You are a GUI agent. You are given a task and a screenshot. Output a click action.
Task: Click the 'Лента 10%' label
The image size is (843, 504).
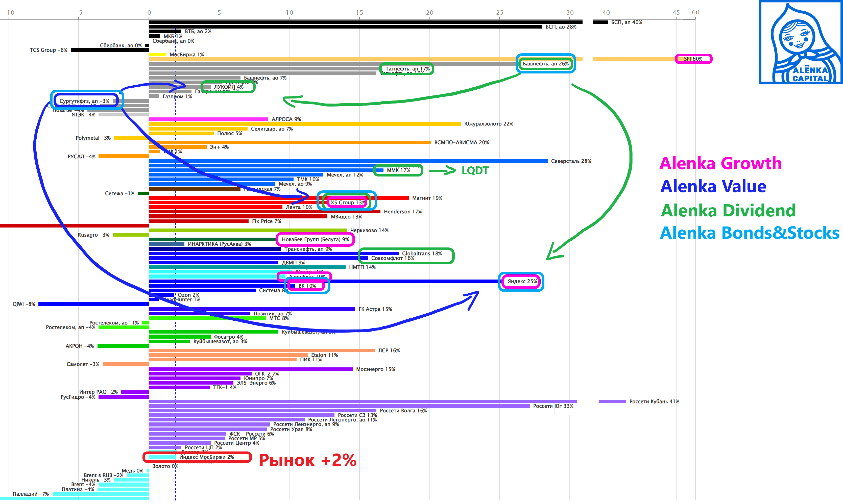(x=299, y=207)
